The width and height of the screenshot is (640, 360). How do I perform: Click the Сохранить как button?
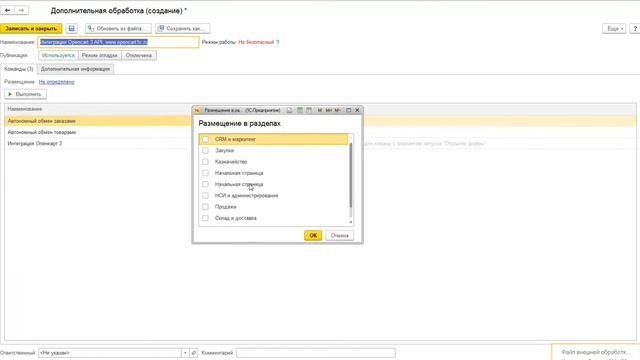click(183, 29)
